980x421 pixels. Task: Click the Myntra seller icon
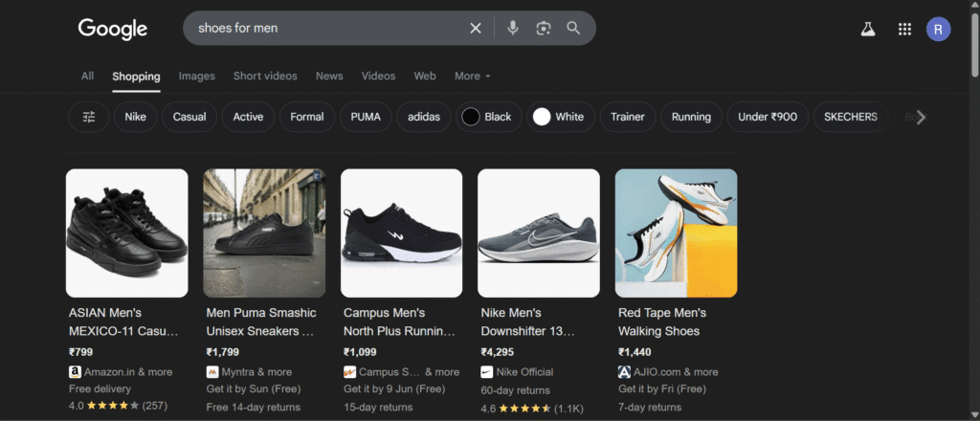pyautogui.click(x=212, y=372)
